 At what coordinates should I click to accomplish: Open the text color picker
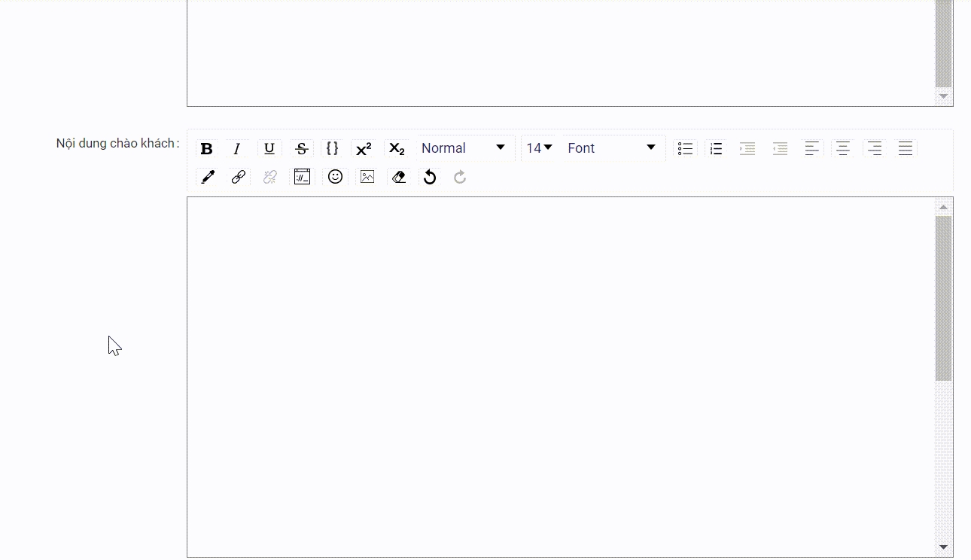(x=207, y=177)
